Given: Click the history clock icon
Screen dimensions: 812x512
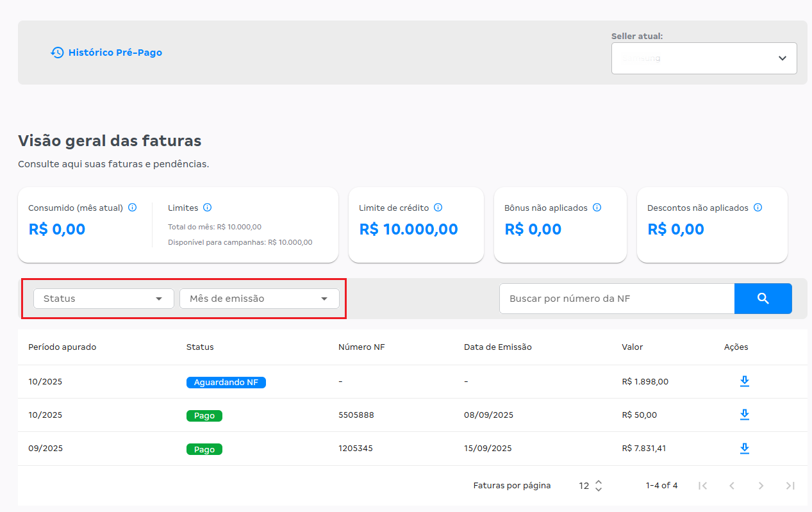Looking at the screenshot, I should point(58,53).
